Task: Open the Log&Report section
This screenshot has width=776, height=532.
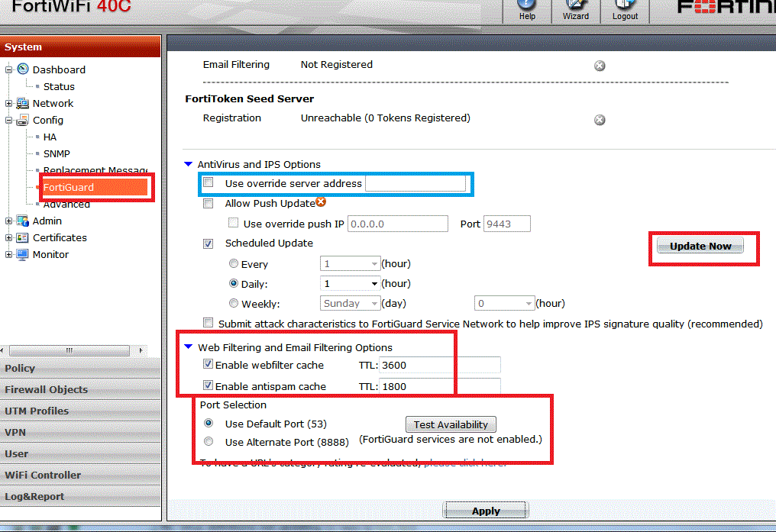Action: coord(80,496)
